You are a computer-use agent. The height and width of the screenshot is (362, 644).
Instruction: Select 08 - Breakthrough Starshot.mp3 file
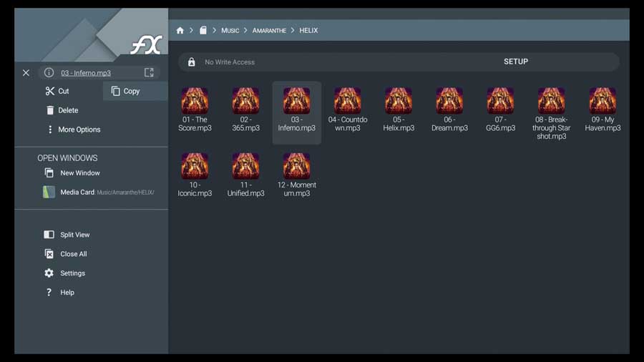[551, 114]
